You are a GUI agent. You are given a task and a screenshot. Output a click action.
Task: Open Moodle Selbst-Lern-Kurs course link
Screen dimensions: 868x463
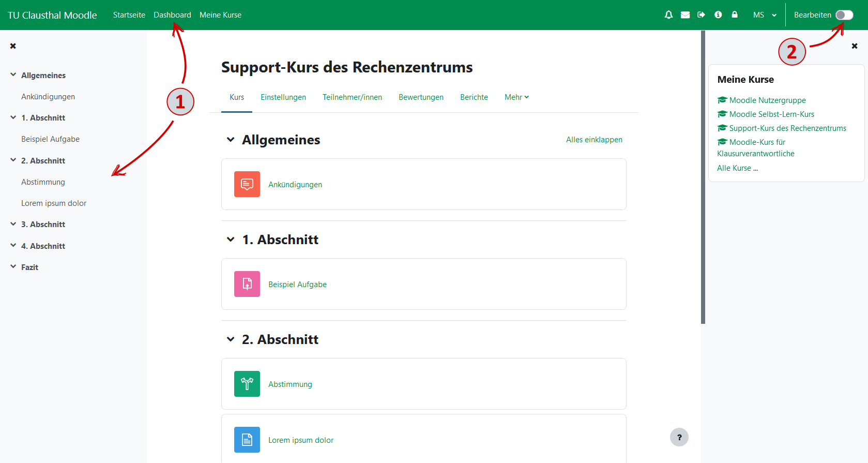coord(772,114)
